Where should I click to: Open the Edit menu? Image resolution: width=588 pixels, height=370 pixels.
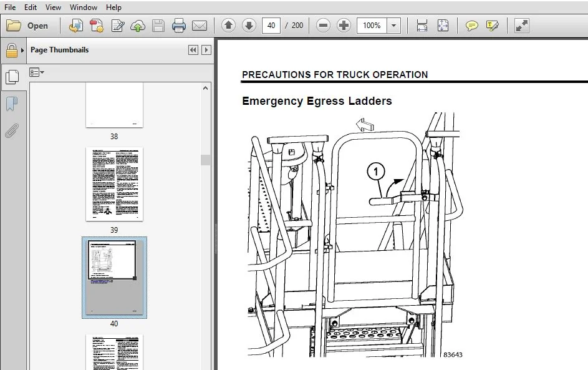coord(31,7)
